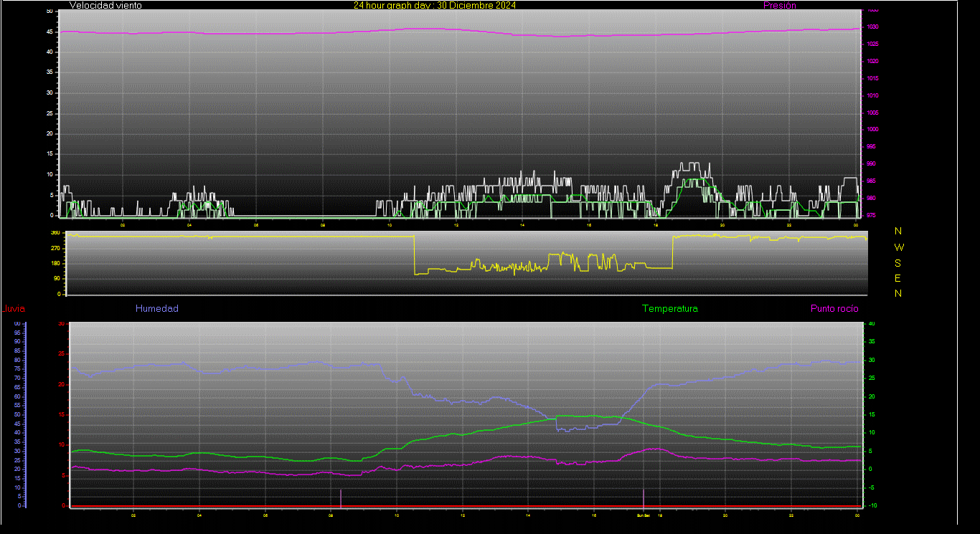The height and width of the screenshot is (534, 980).
Task: Select the 1000 value on the pressure axis
Action: click(873, 130)
